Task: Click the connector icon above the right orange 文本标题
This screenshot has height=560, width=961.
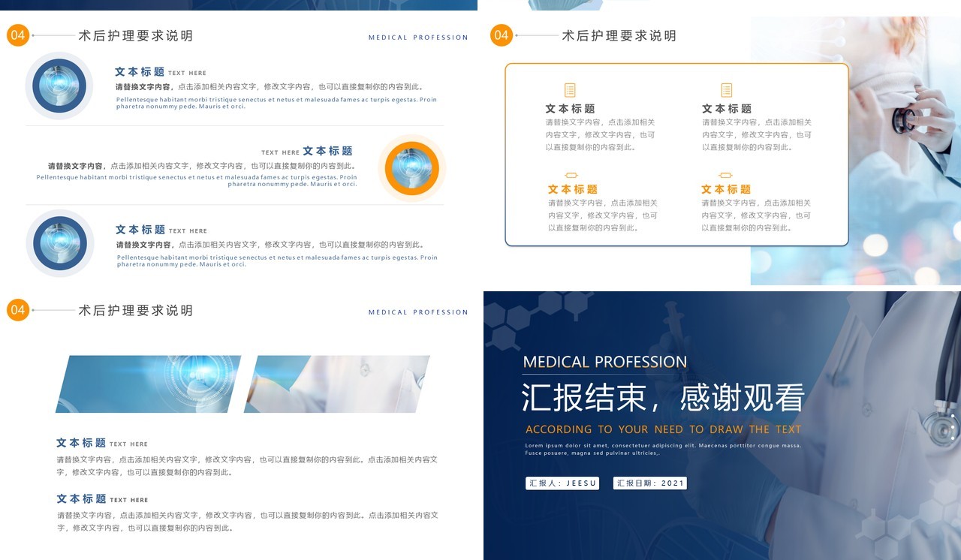Action: click(x=725, y=176)
